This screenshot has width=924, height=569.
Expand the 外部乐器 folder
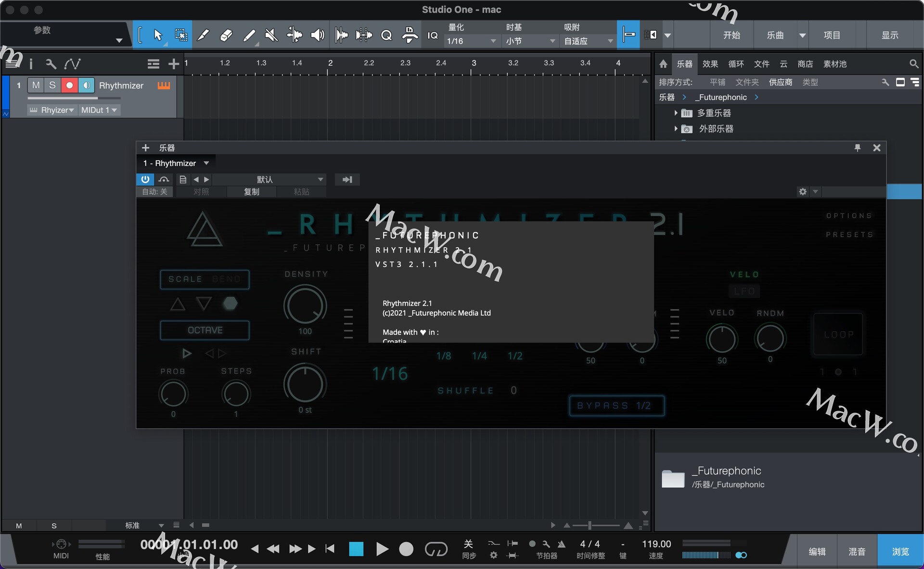676,129
